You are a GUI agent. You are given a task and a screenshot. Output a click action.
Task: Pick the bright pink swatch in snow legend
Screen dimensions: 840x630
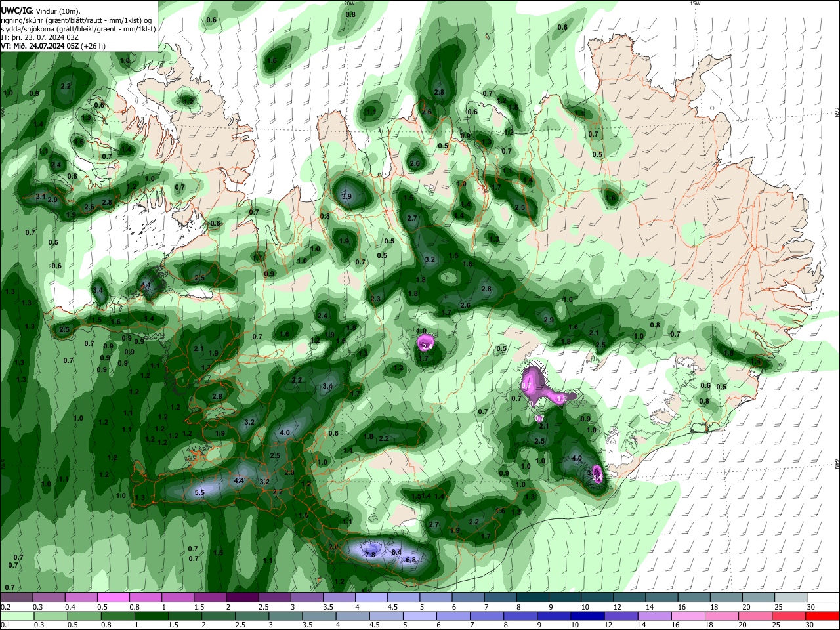113,598
